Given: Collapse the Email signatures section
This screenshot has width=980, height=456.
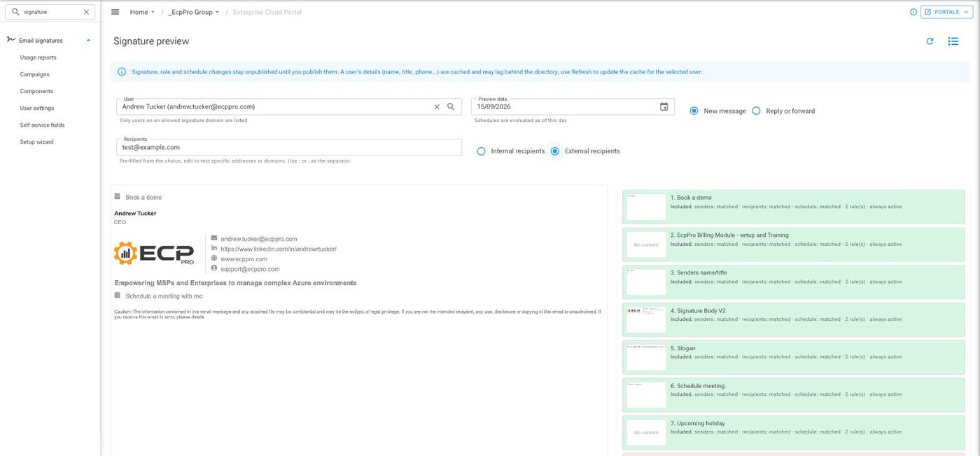Looking at the screenshot, I should [x=88, y=41].
